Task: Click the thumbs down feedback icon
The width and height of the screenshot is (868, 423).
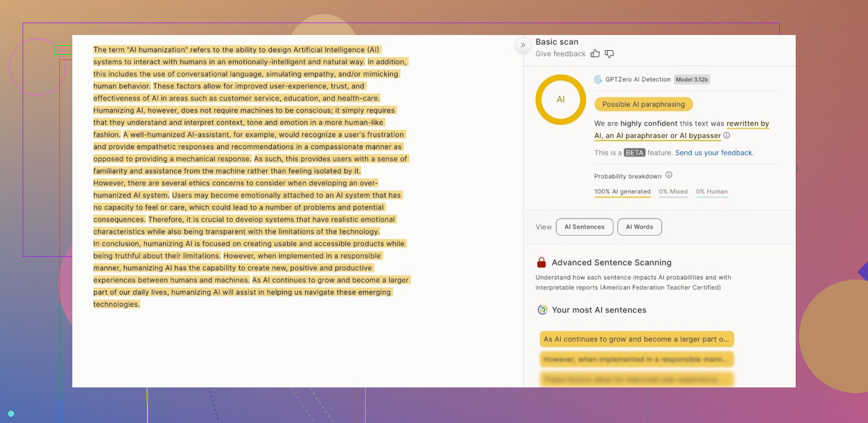Action: coord(609,54)
